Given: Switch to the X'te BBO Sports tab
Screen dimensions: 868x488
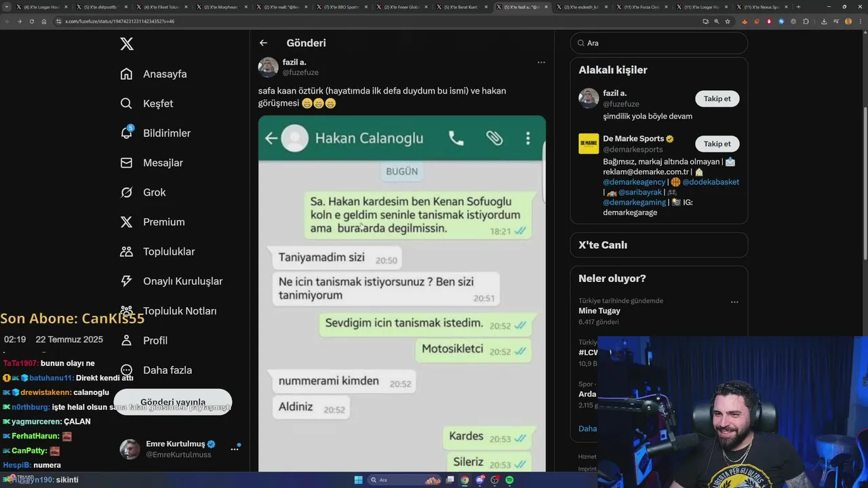Looking at the screenshot, I should pyautogui.click(x=341, y=7).
